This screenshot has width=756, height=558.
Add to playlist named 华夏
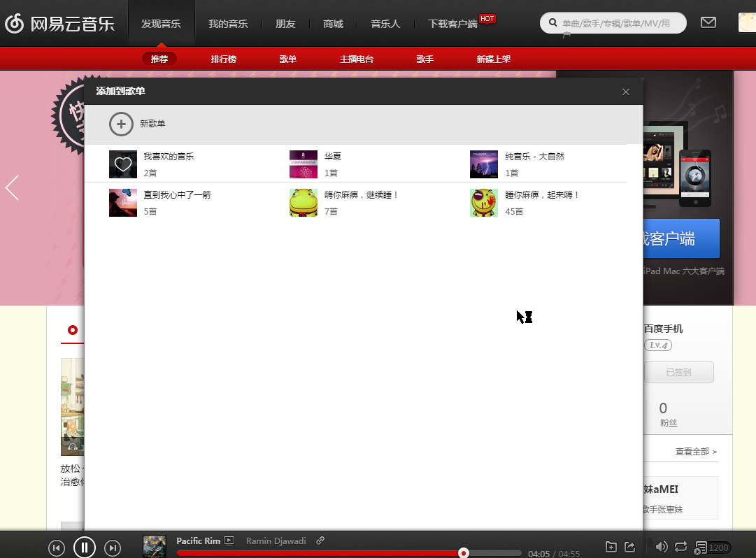pyautogui.click(x=333, y=156)
